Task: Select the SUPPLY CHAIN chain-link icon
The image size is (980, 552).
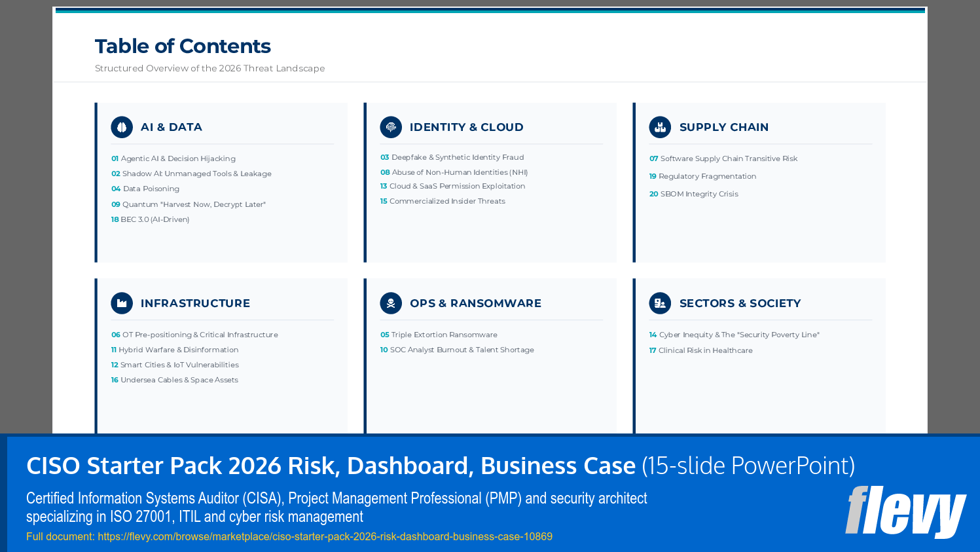Action: point(659,127)
